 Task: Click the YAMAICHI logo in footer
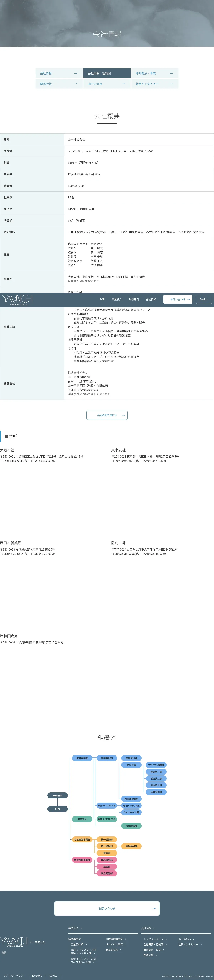point(14,942)
